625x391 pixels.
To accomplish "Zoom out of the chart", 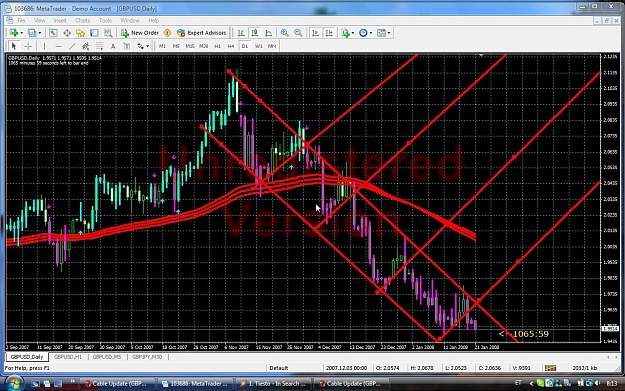I will [x=298, y=33].
